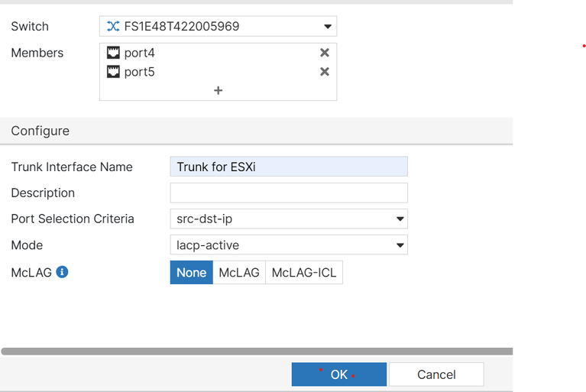Remove port5 from Members list
Image resolution: width=586 pixels, height=392 pixels.
point(325,72)
